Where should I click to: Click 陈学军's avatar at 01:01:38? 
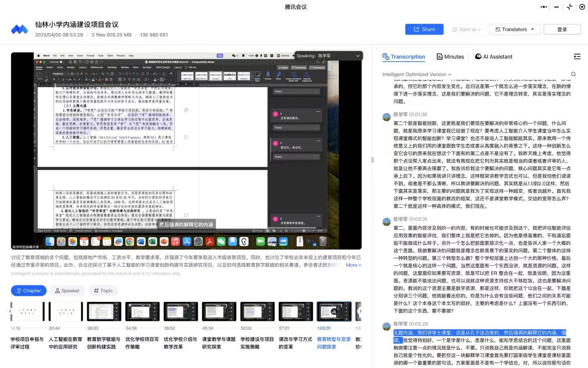point(387,117)
